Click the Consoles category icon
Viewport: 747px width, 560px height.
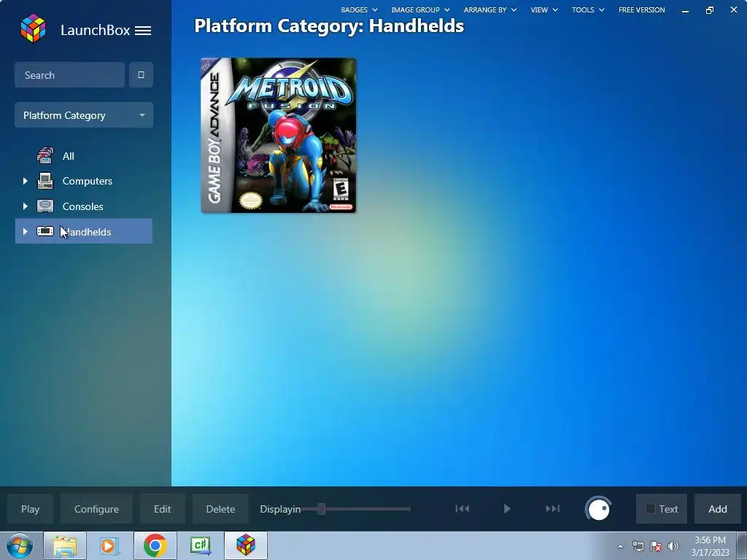(x=45, y=206)
